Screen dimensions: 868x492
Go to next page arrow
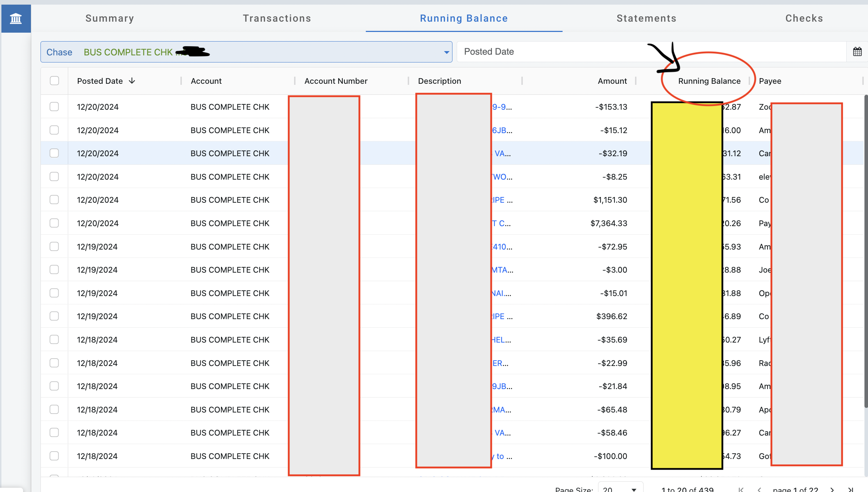coord(832,490)
